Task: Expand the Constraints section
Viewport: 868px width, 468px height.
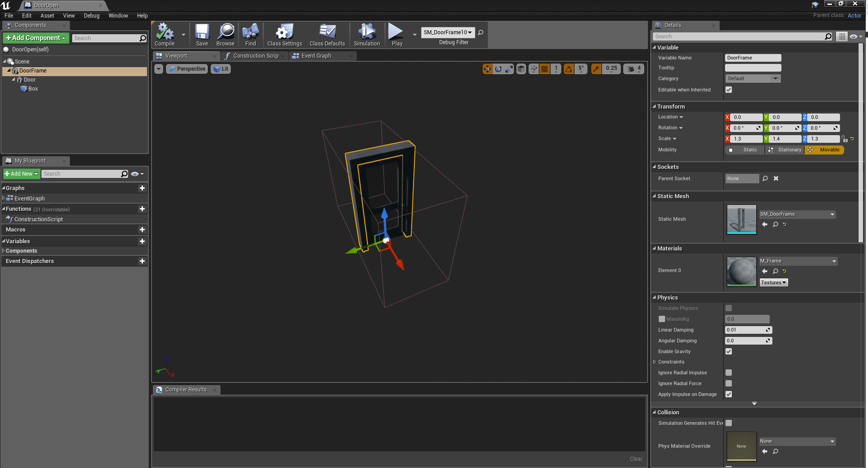Action: point(655,362)
